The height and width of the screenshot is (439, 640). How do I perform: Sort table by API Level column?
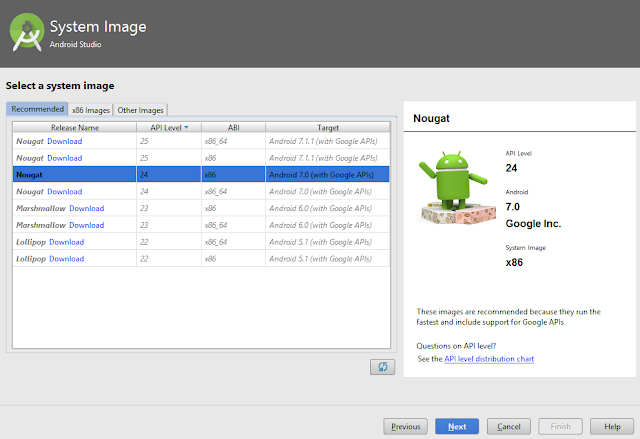(167, 127)
